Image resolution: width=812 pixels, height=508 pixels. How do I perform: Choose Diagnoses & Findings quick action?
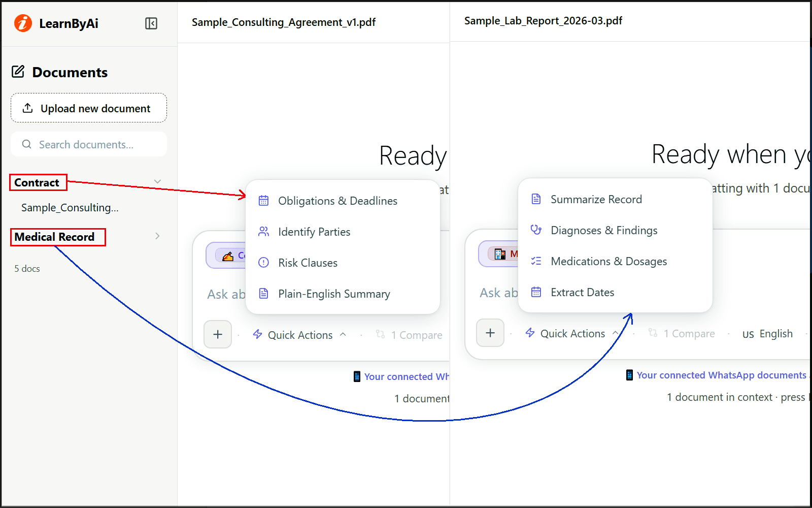(615, 230)
